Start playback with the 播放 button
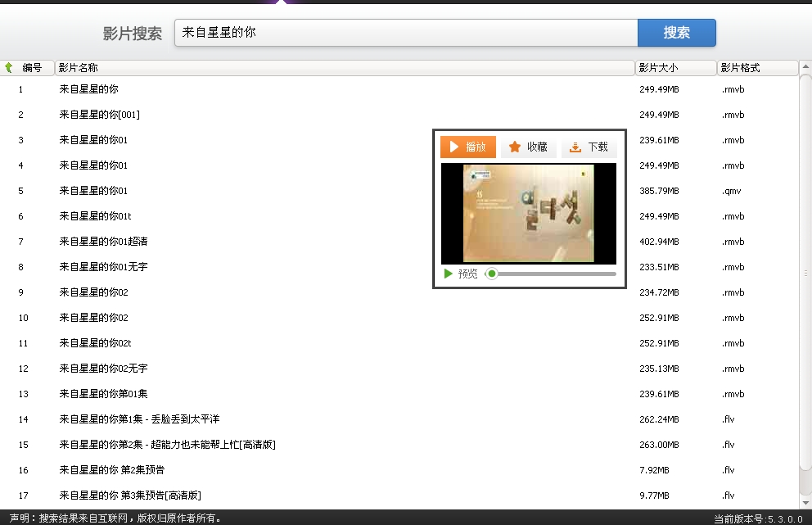Viewport: 812px width, 525px height. [x=467, y=147]
